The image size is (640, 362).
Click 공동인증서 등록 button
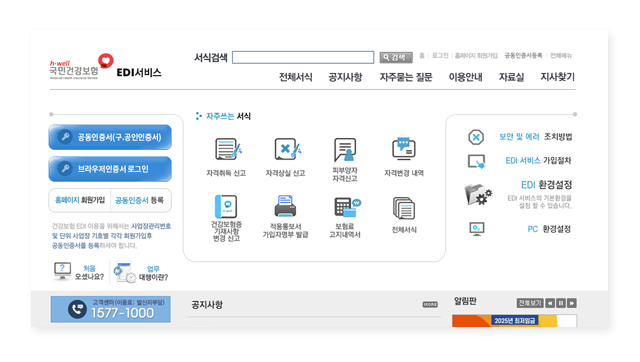(x=140, y=200)
